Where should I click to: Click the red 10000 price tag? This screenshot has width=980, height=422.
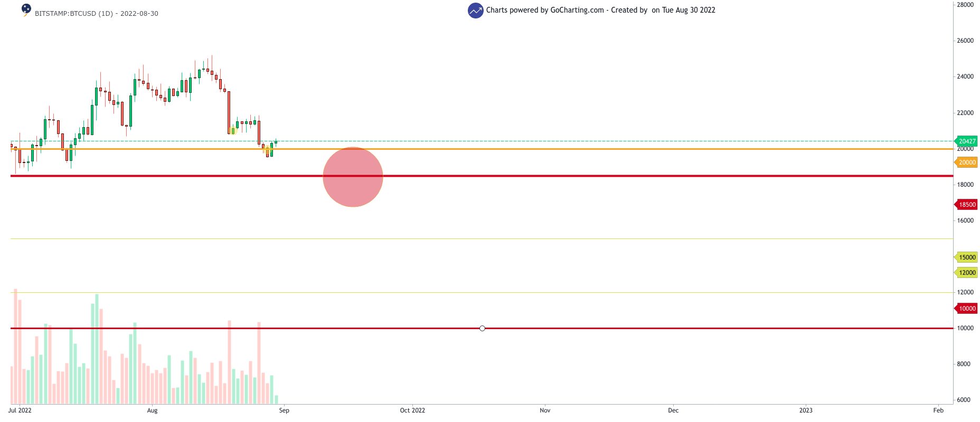(x=966, y=309)
